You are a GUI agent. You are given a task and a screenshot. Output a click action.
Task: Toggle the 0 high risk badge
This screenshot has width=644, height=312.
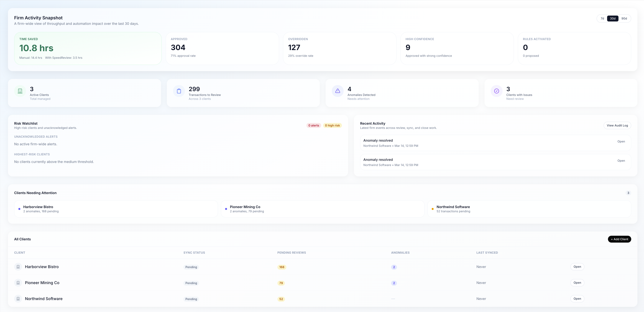(x=332, y=125)
